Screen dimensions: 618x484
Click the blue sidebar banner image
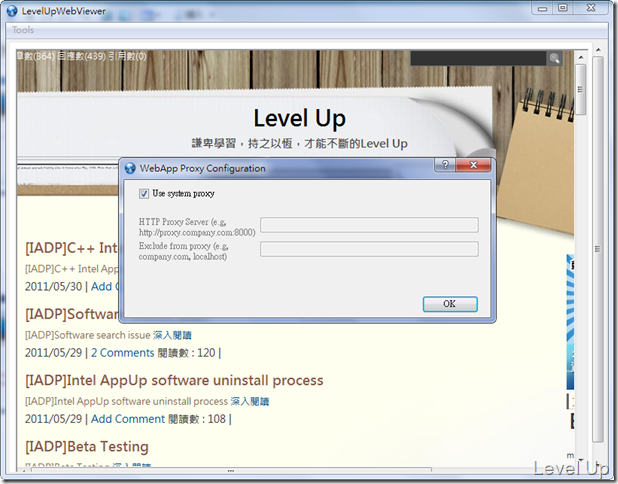(x=570, y=322)
